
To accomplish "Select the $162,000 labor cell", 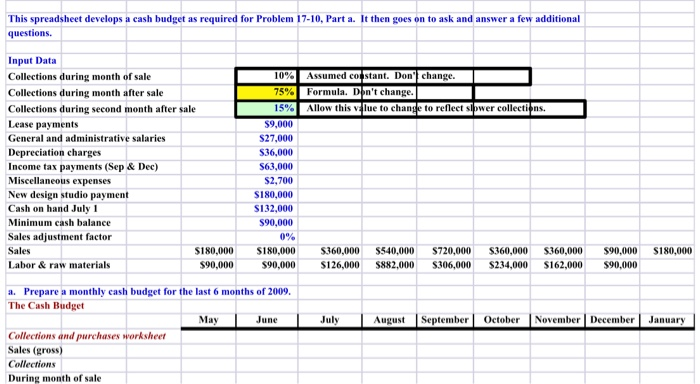I will [563, 265].
